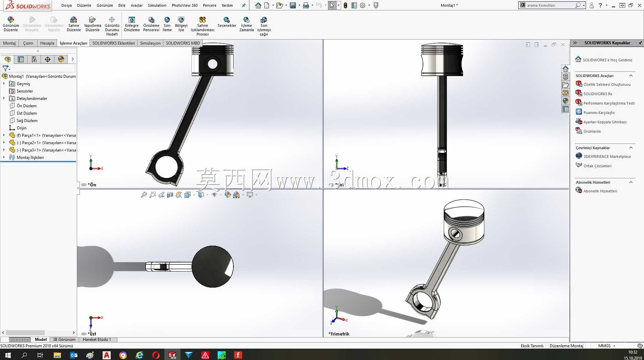Expand Geçmiş tree node

tap(4, 84)
